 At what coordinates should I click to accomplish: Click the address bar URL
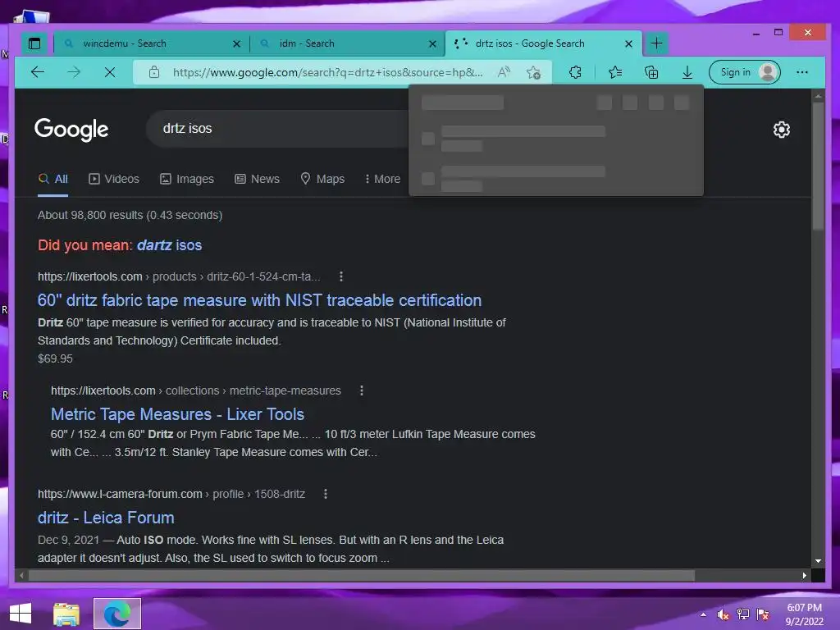click(x=327, y=72)
